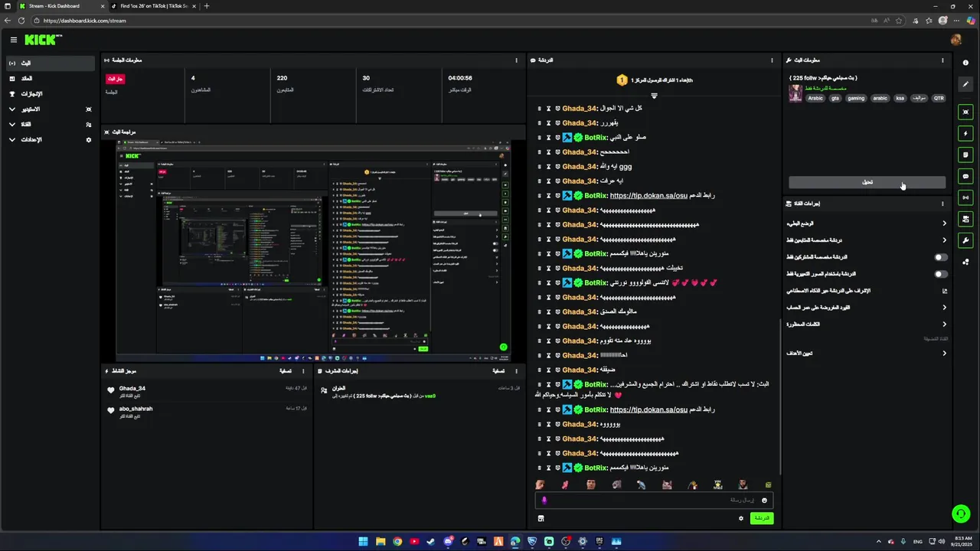Click abo_shahrah in the activity feed
This screenshot has width=980, height=551.
pyautogui.click(x=136, y=409)
